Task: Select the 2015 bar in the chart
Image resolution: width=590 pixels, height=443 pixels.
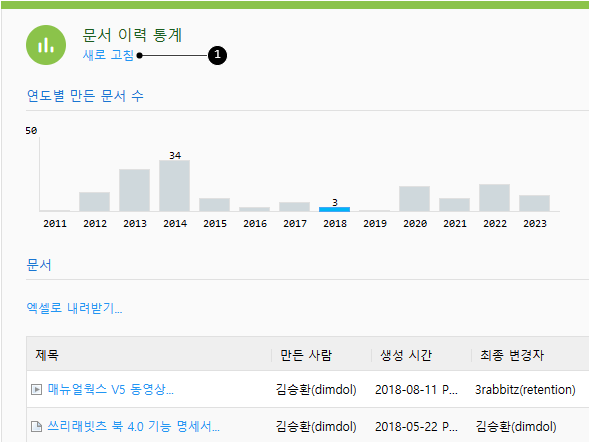Action: pyautogui.click(x=214, y=205)
